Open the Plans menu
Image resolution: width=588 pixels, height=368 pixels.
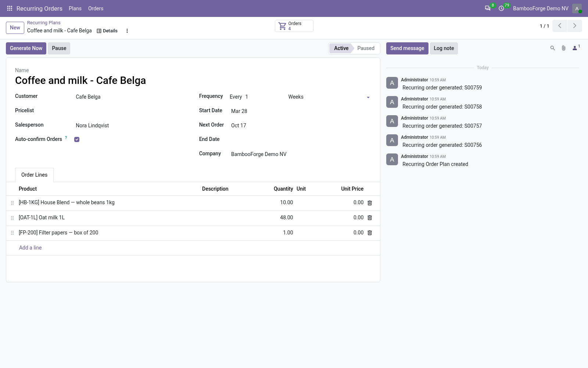click(x=75, y=8)
